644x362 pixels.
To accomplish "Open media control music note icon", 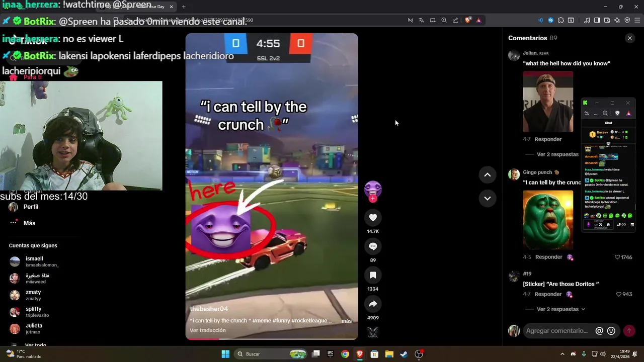I will pos(587,20).
